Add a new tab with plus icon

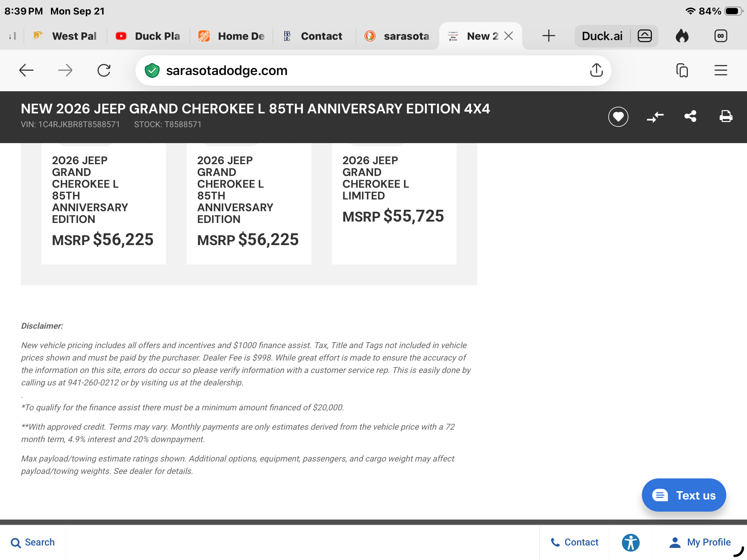(x=548, y=36)
